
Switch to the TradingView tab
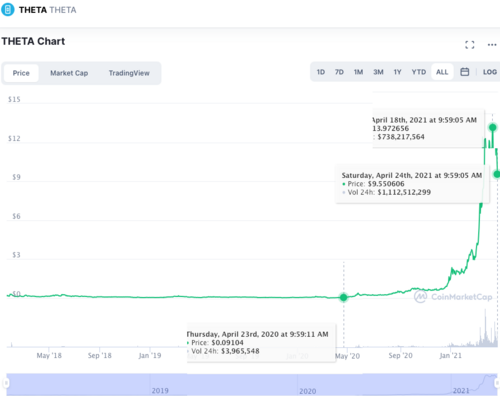(129, 73)
